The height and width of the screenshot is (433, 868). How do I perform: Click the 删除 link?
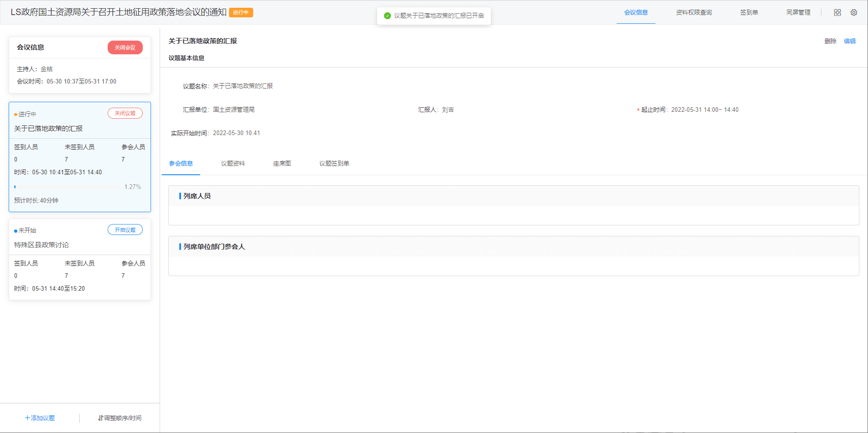(x=830, y=41)
